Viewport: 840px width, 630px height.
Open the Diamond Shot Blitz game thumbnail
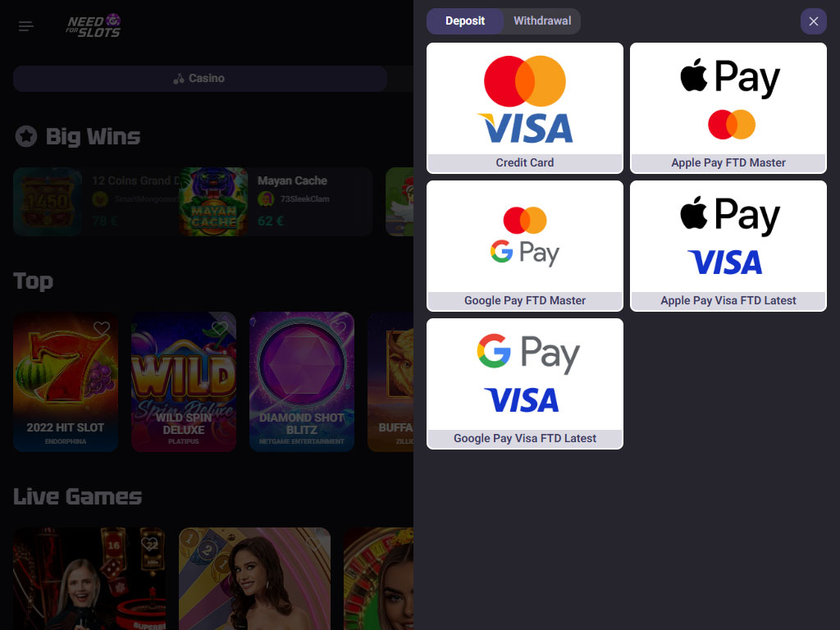click(x=302, y=382)
